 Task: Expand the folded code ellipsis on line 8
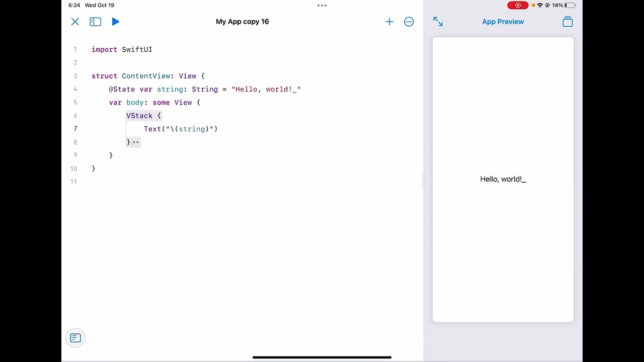click(x=135, y=142)
